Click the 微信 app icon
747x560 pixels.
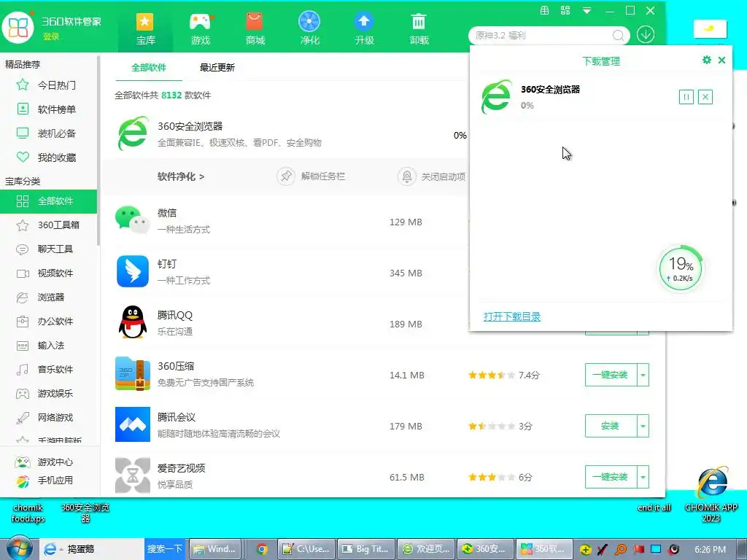(x=133, y=220)
